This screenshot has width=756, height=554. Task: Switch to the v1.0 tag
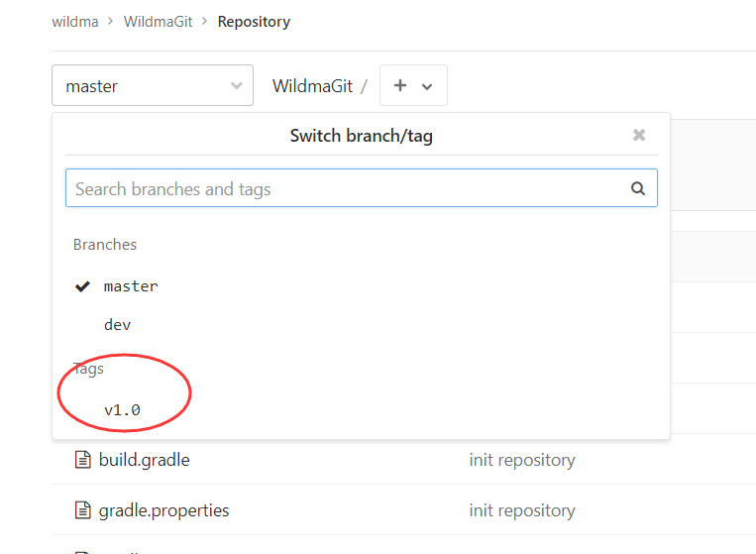pyautogui.click(x=122, y=410)
